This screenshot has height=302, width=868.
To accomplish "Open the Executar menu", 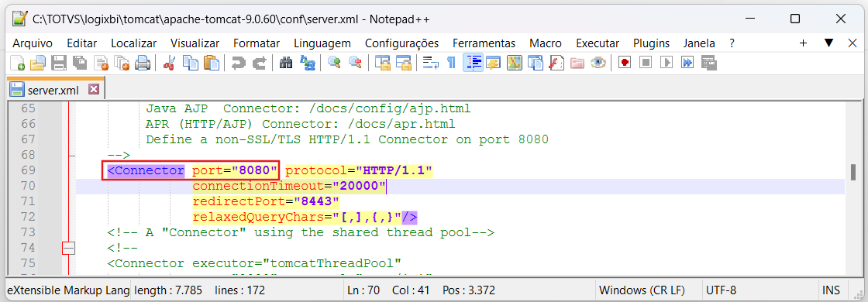I will point(598,43).
